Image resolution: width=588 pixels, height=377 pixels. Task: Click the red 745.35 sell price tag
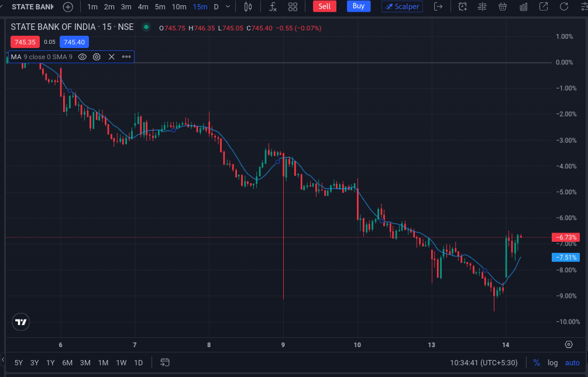[25, 42]
